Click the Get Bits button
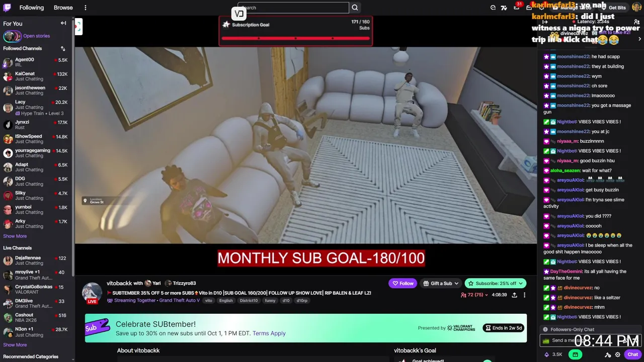 coord(613,8)
